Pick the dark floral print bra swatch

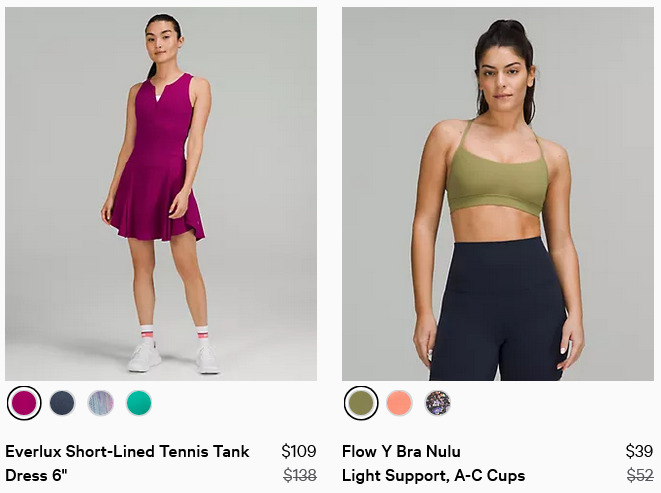pyautogui.click(x=437, y=403)
